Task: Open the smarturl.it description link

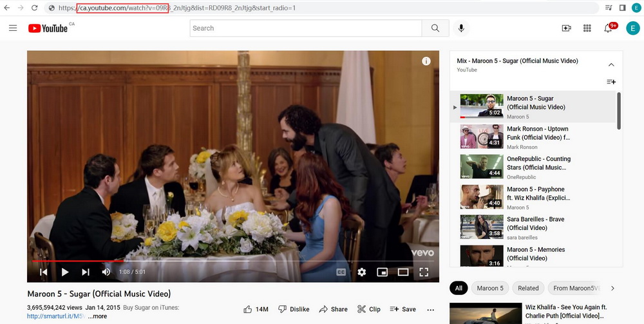Action: tap(55, 316)
